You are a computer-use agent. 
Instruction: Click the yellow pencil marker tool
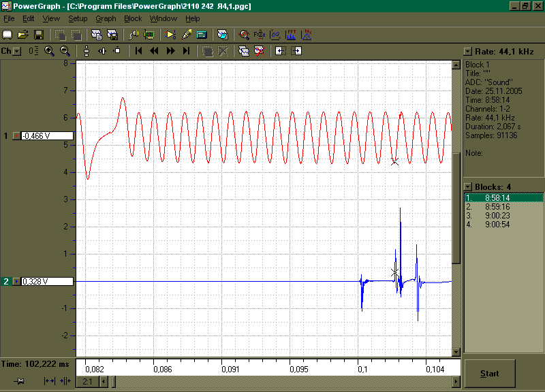(186, 35)
